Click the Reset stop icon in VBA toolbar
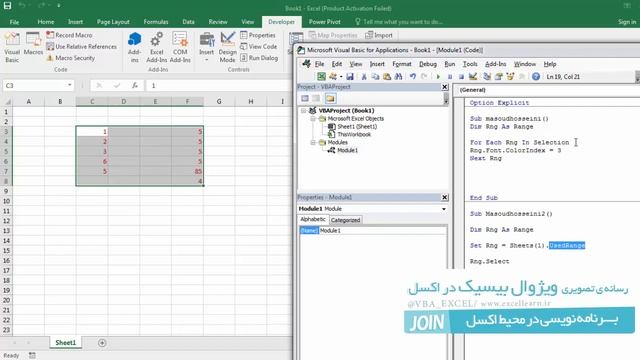The width and height of the screenshot is (640, 360). coord(461,76)
